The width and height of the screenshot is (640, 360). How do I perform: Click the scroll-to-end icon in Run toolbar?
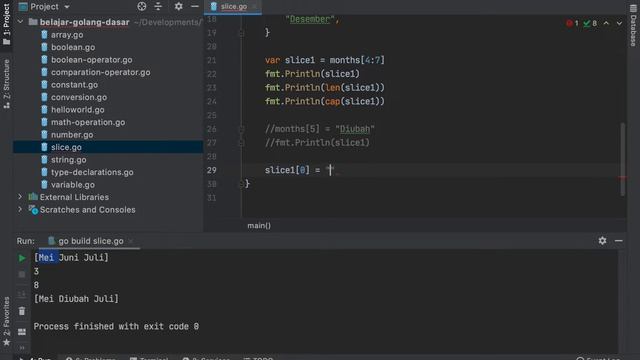[x=22, y=293]
